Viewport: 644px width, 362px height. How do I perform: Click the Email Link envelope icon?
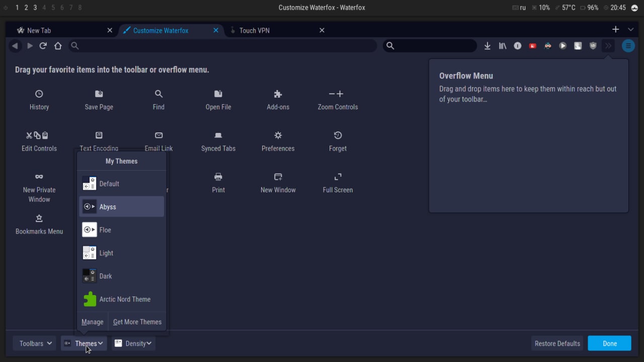tap(159, 135)
